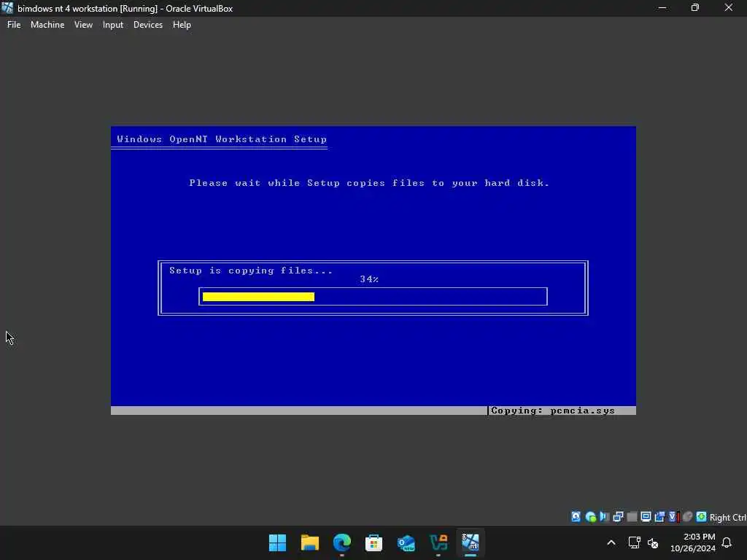This screenshot has width=747, height=560.
Task: Click the mouse integration indicator icon
Action: (x=687, y=517)
